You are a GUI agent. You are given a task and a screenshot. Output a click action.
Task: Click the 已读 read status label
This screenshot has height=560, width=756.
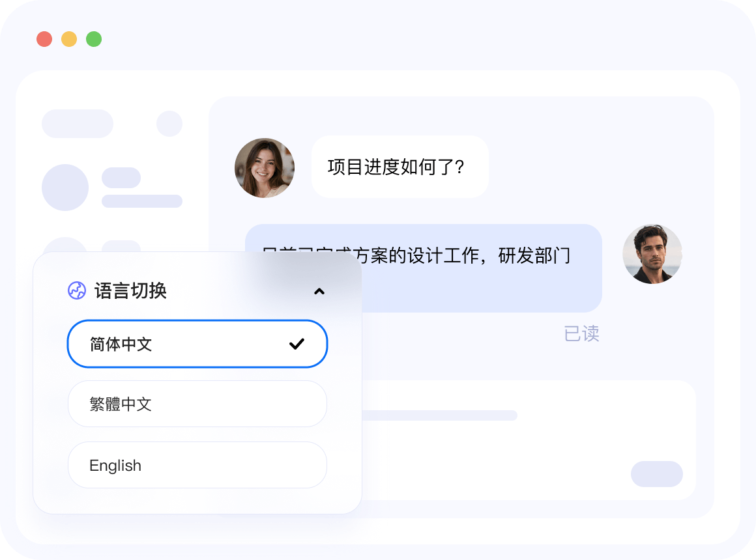(x=581, y=333)
